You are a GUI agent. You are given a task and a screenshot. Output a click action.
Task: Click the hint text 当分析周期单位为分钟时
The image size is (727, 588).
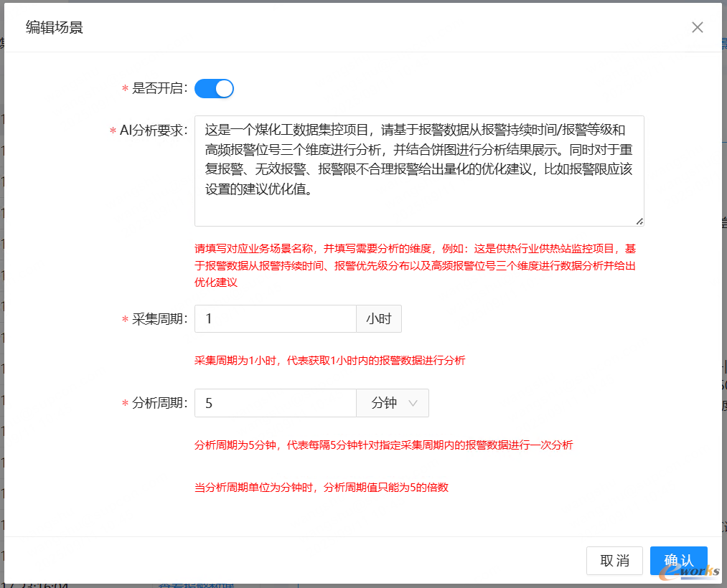[321, 488]
